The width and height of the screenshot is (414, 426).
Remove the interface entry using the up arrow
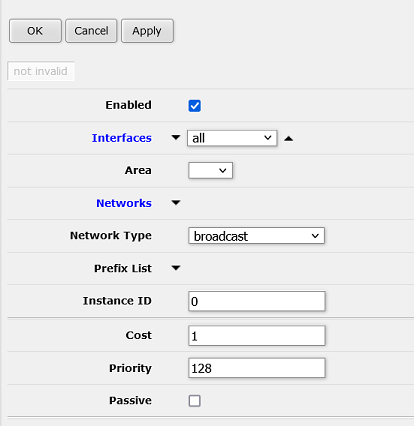pyautogui.click(x=289, y=139)
